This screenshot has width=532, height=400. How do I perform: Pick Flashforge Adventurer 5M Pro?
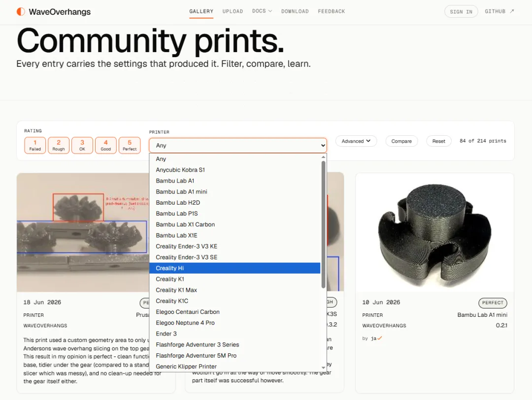(x=235, y=356)
